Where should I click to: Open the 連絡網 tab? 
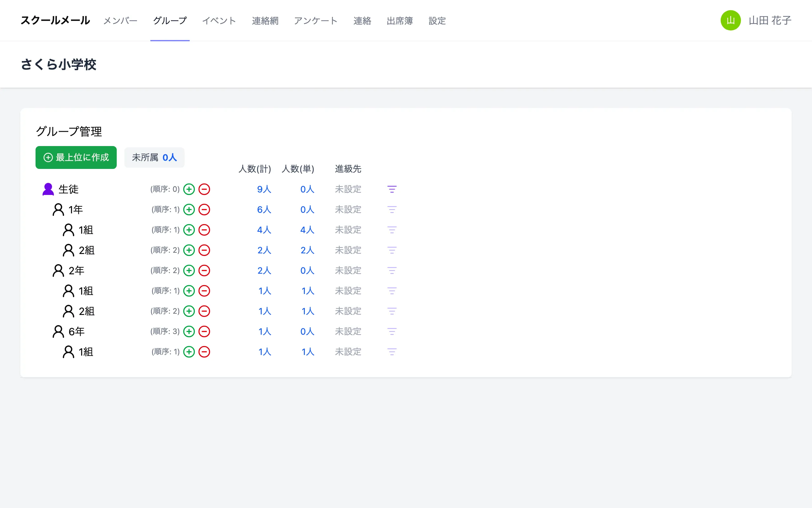265,21
